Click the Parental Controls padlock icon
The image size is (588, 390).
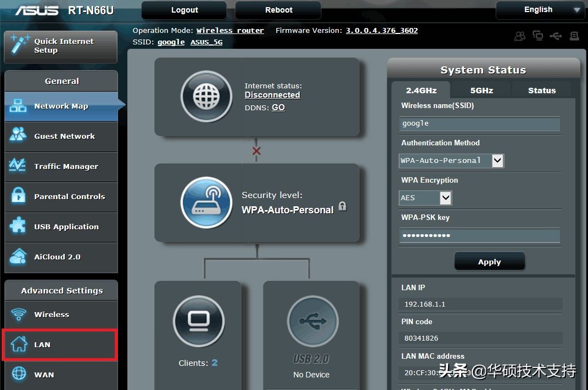coord(18,195)
